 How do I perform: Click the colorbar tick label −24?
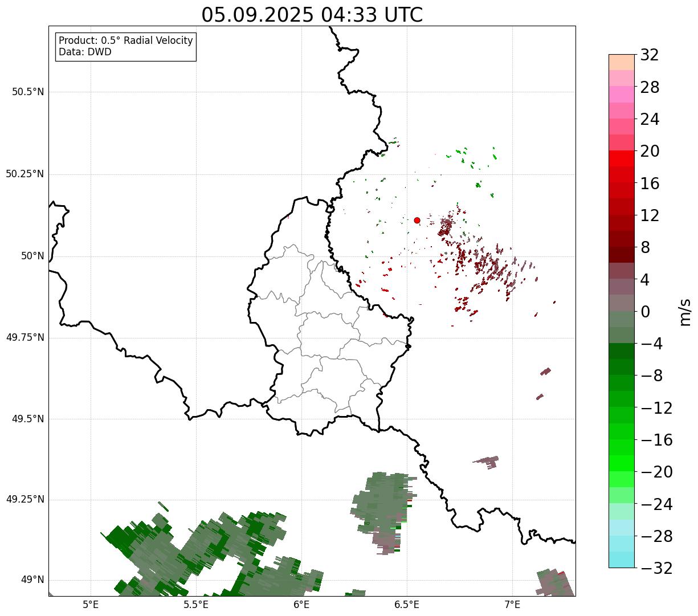656,504
